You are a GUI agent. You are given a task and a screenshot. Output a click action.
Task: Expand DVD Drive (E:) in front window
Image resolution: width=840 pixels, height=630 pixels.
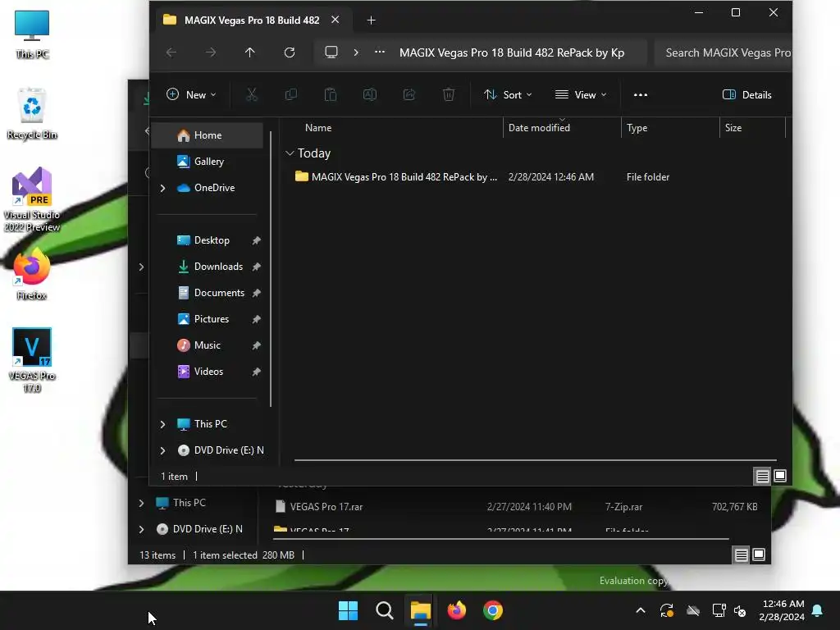pos(163,450)
